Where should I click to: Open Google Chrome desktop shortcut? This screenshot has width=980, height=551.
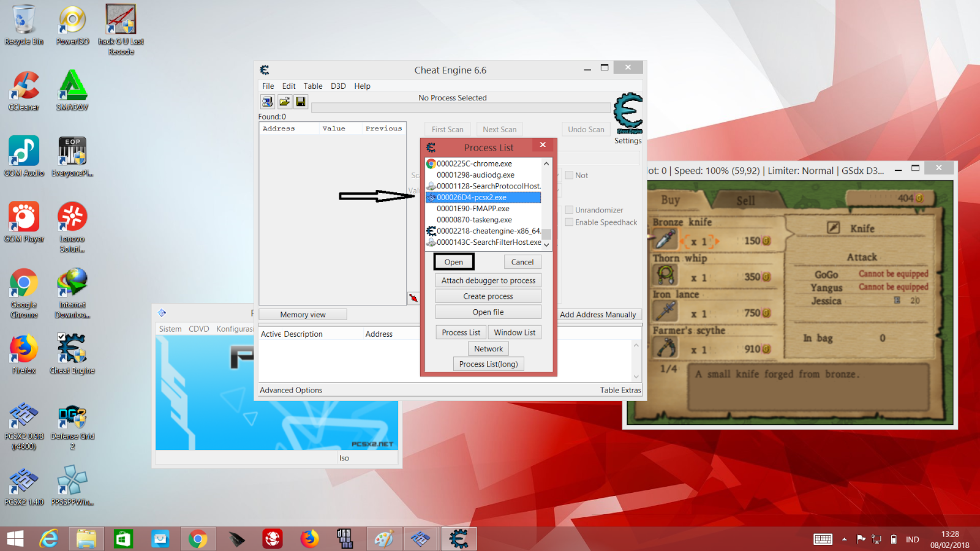pos(24,293)
